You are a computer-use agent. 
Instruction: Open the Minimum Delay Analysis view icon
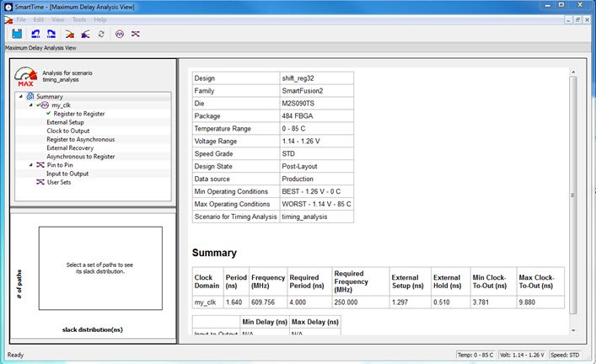[86, 34]
